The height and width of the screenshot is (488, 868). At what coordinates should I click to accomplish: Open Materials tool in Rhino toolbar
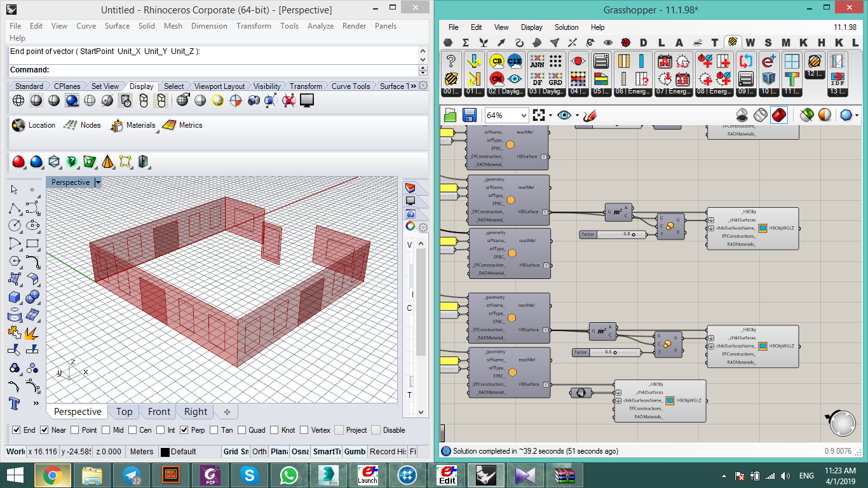point(133,125)
